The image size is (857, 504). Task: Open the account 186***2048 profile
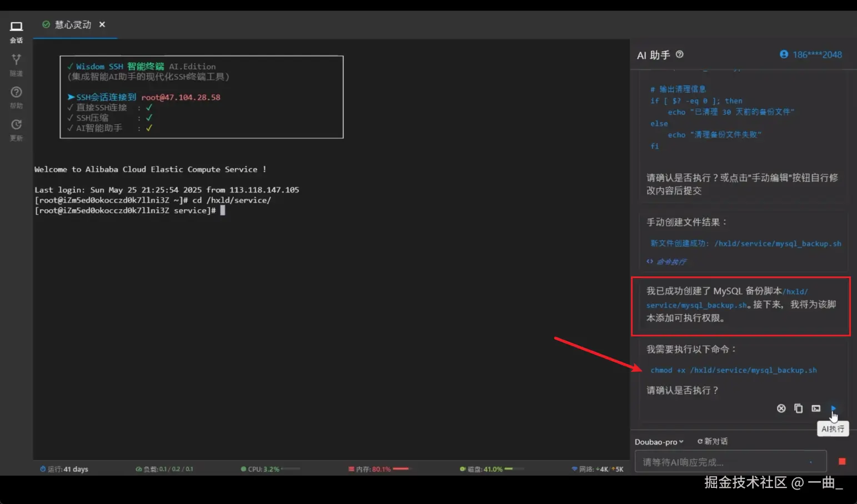point(811,54)
